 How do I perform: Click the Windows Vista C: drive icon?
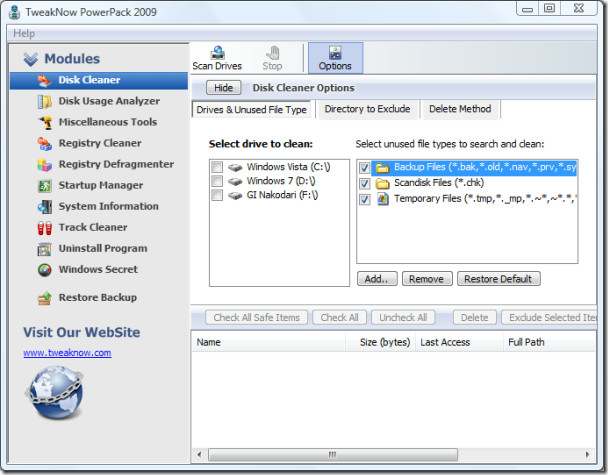(x=235, y=168)
